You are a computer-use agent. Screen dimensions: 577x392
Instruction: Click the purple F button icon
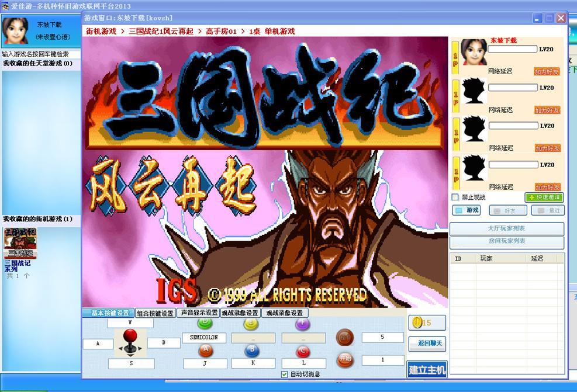click(x=303, y=324)
